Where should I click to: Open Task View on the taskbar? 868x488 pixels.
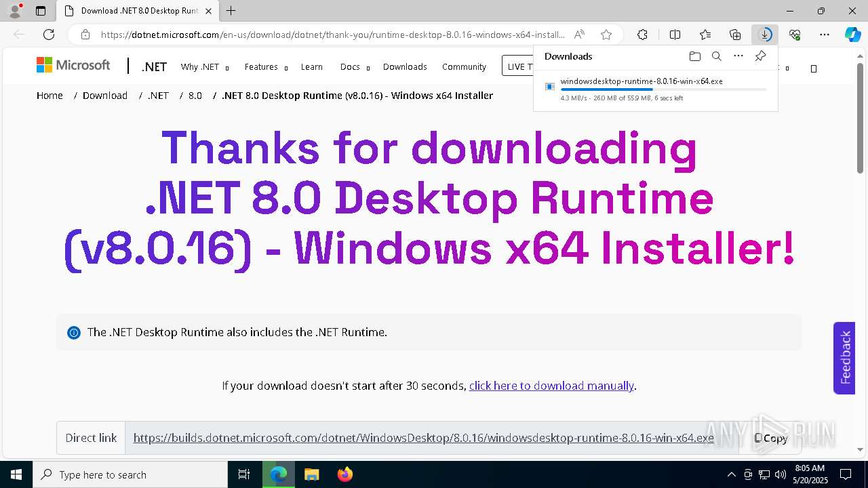pos(244,474)
